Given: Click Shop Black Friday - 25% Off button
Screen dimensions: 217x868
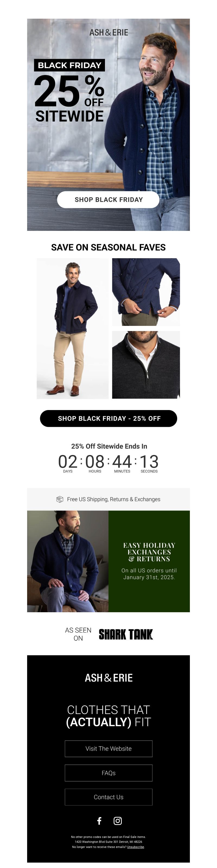Looking at the screenshot, I should [x=109, y=418].
